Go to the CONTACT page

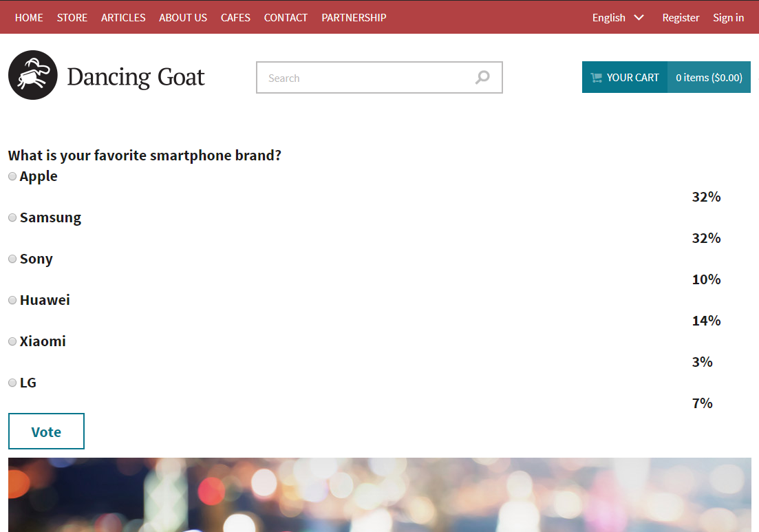(286, 17)
